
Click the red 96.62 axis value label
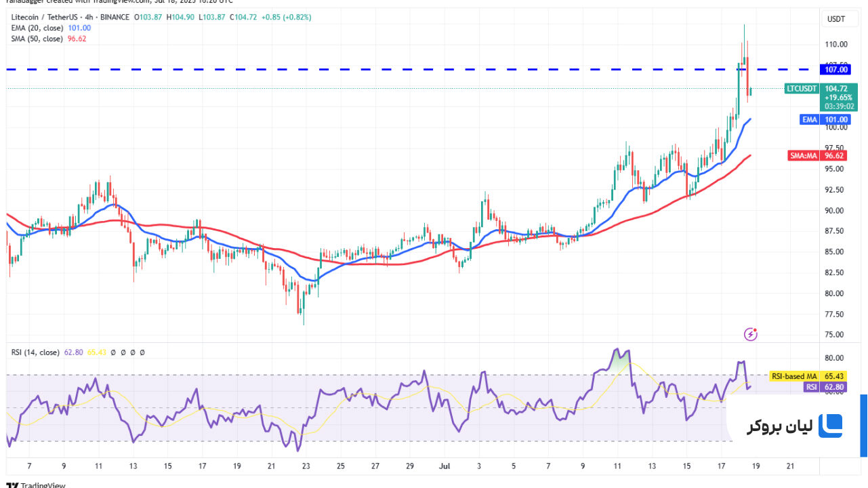[x=834, y=155]
